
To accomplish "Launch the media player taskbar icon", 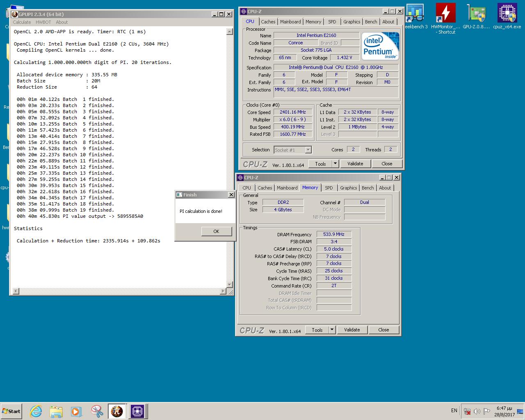I will 76,411.
